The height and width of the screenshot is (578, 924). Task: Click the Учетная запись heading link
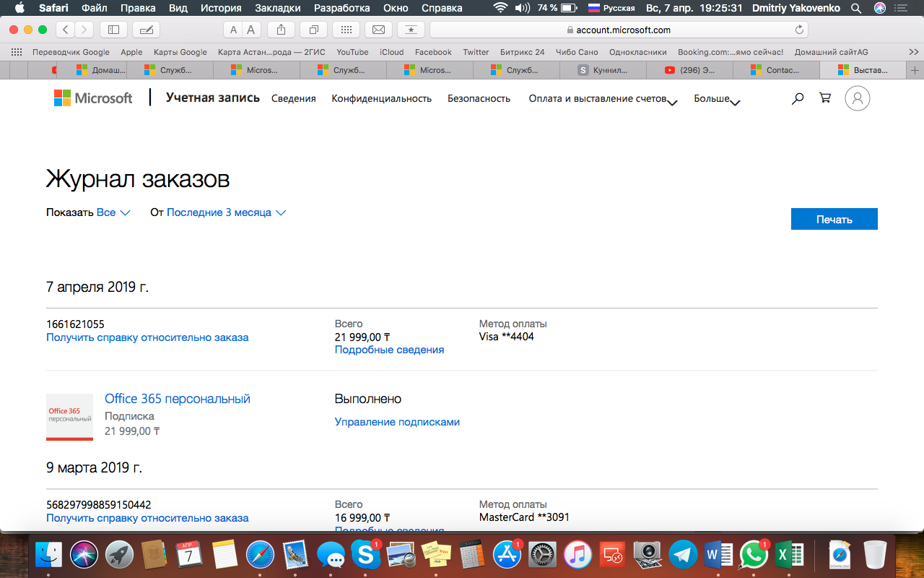213,98
